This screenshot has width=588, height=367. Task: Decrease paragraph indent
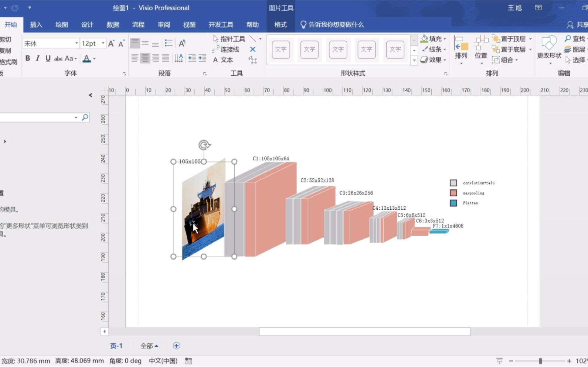pyautogui.click(x=192, y=58)
